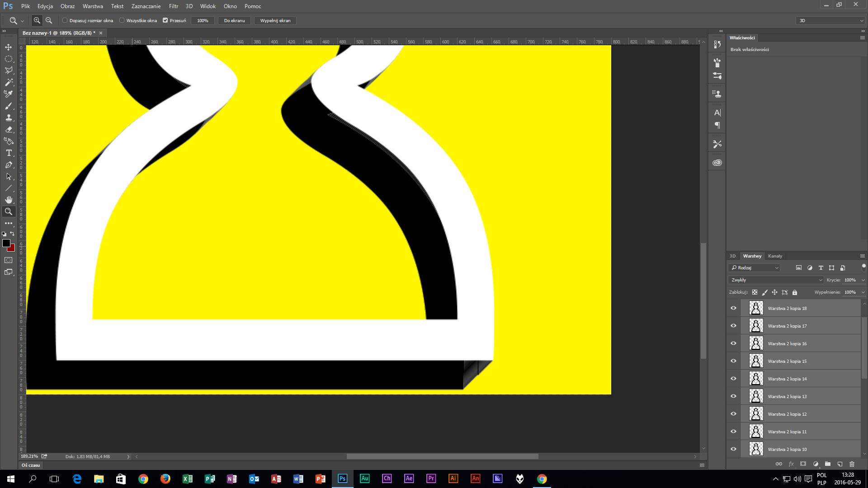This screenshot has height=488, width=868.
Task: Select the Polygonal Lasso tool
Action: click(x=9, y=70)
